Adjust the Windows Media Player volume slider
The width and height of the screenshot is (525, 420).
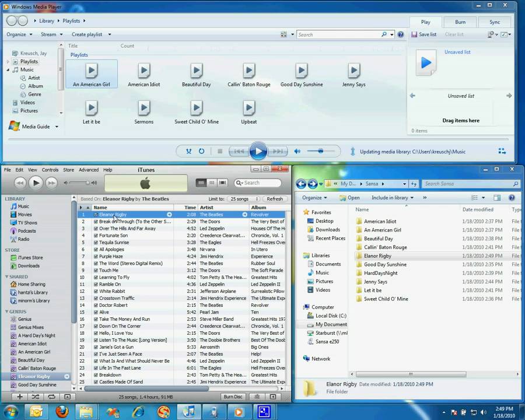[321, 152]
